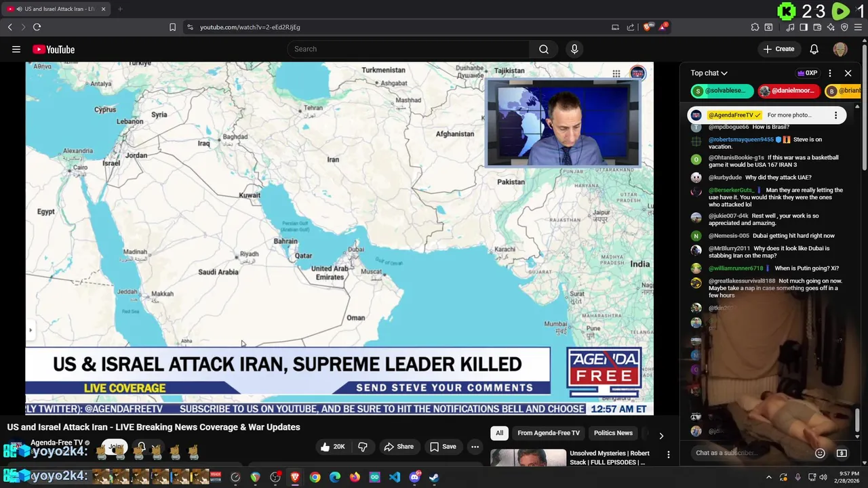
Task: Open the account avatar menu
Action: point(840,49)
